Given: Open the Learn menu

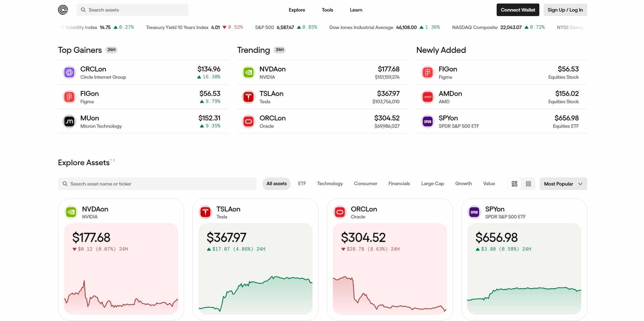Looking at the screenshot, I should (356, 10).
